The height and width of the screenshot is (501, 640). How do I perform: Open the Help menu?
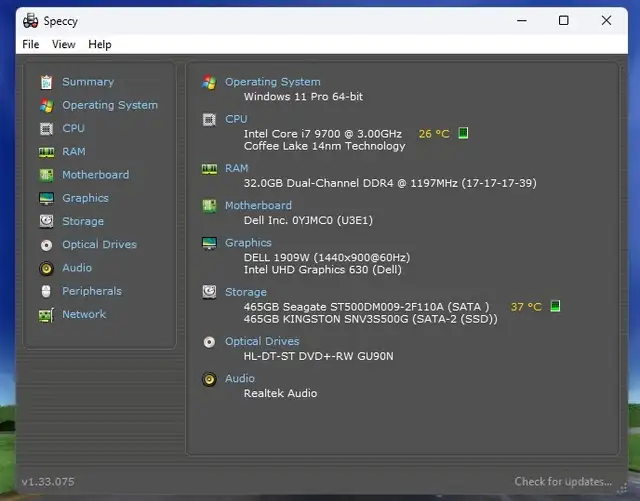tap(100, 44)
